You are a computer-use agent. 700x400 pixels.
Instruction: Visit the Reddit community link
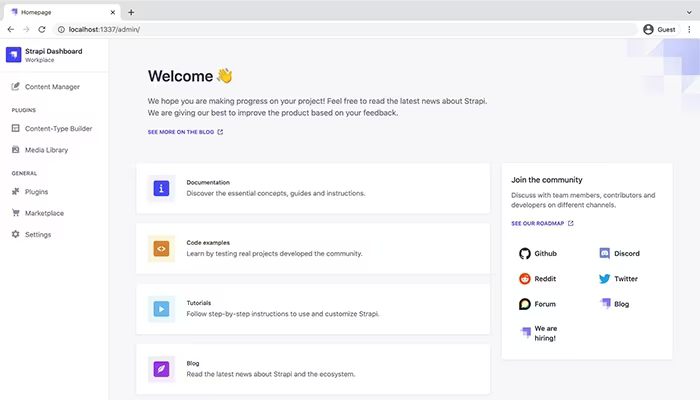pyautogui.click(x=545, y=279)
